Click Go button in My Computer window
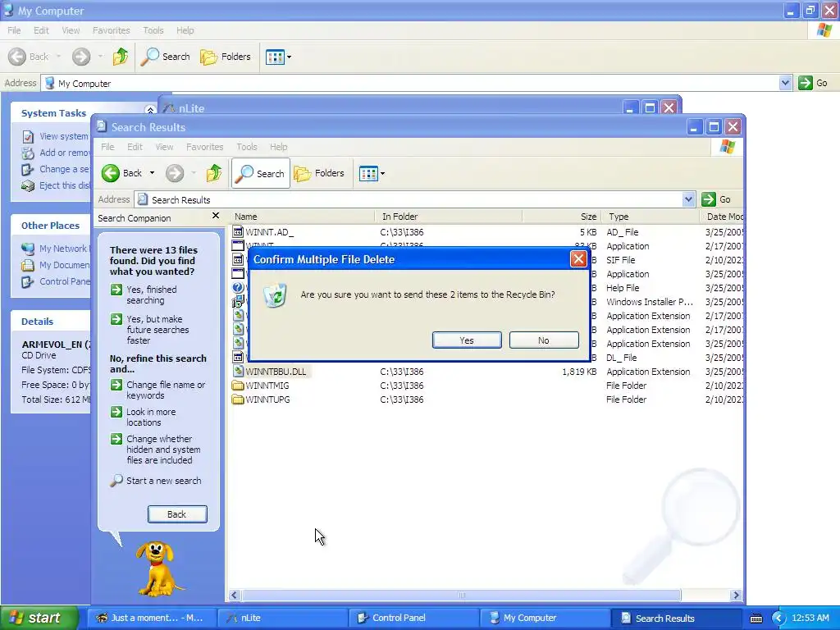 click(x=813, y=83)
